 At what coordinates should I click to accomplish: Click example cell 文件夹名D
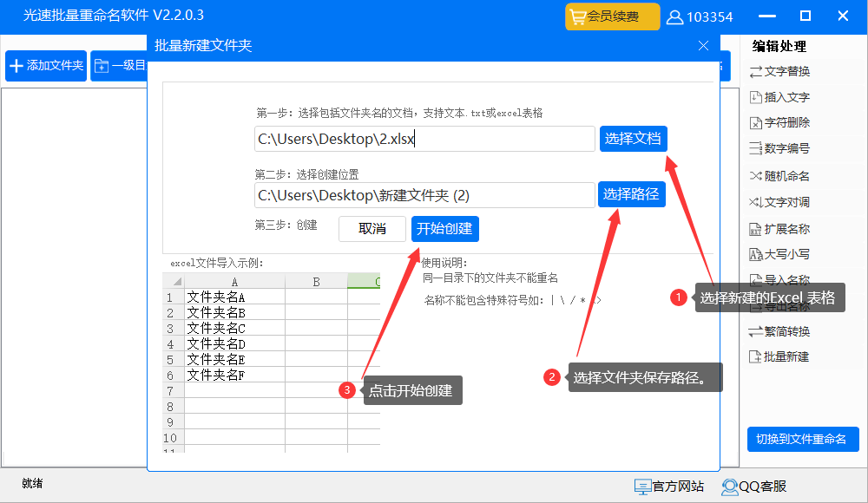234,343
